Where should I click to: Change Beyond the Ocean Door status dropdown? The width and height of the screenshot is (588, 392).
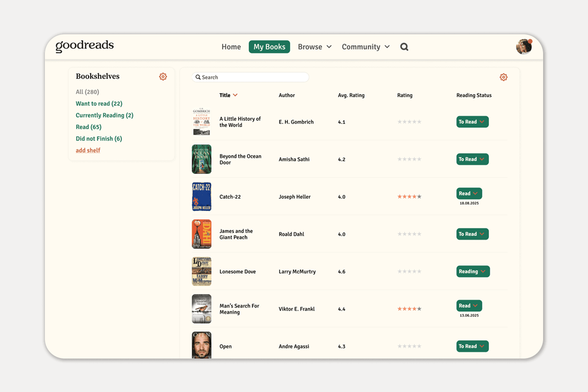point(472,159)
